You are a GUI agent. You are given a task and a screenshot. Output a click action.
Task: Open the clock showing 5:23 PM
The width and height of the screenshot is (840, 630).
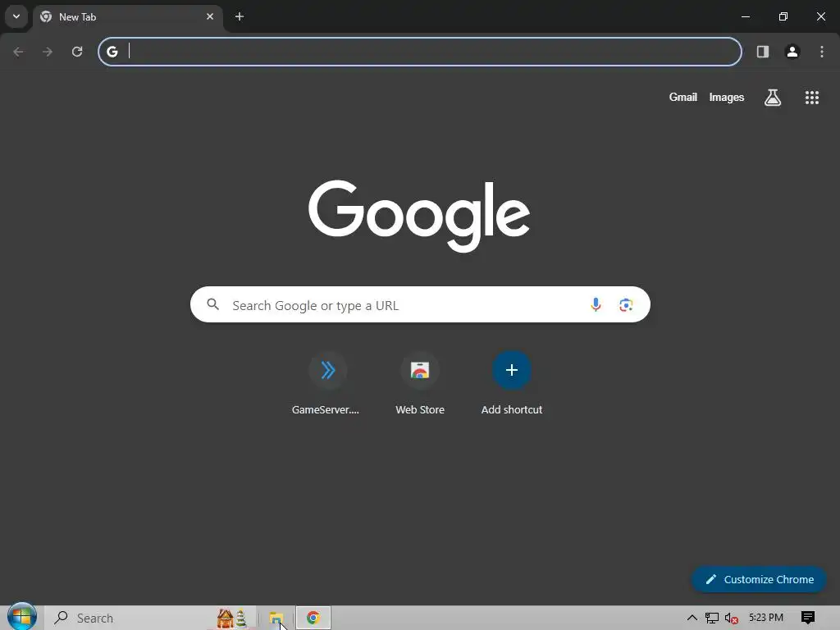[766, 618]
